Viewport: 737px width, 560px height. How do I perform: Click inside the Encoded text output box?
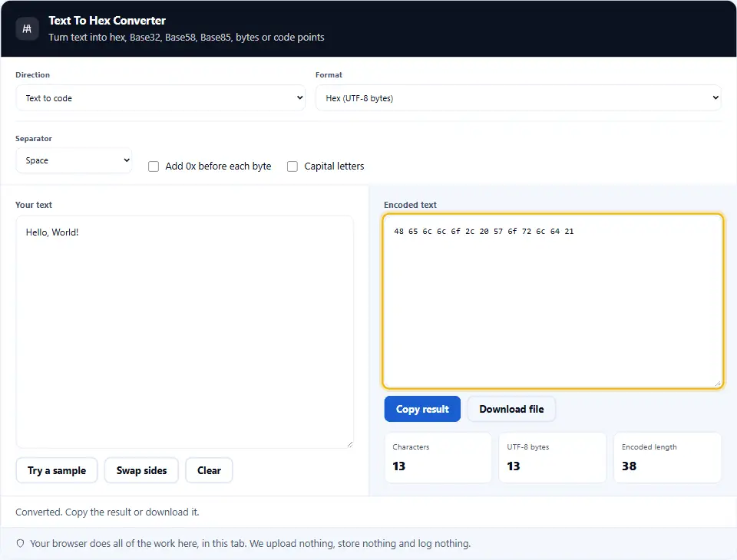553,301
